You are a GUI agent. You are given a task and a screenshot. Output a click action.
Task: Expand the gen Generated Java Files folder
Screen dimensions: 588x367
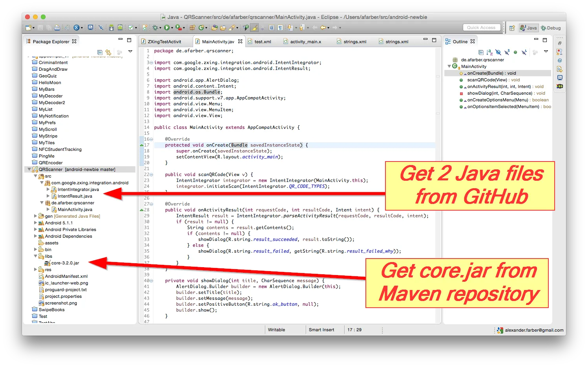tap(35, 216)
